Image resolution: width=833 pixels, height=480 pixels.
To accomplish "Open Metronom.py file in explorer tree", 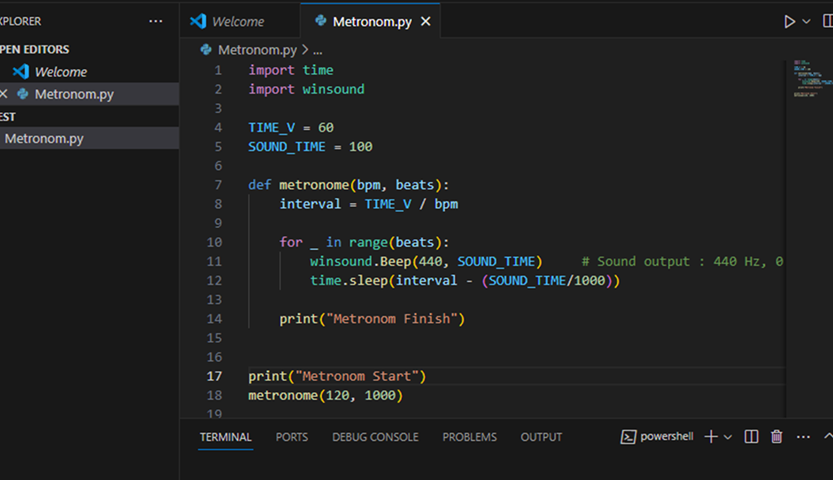I will point(44,139).
